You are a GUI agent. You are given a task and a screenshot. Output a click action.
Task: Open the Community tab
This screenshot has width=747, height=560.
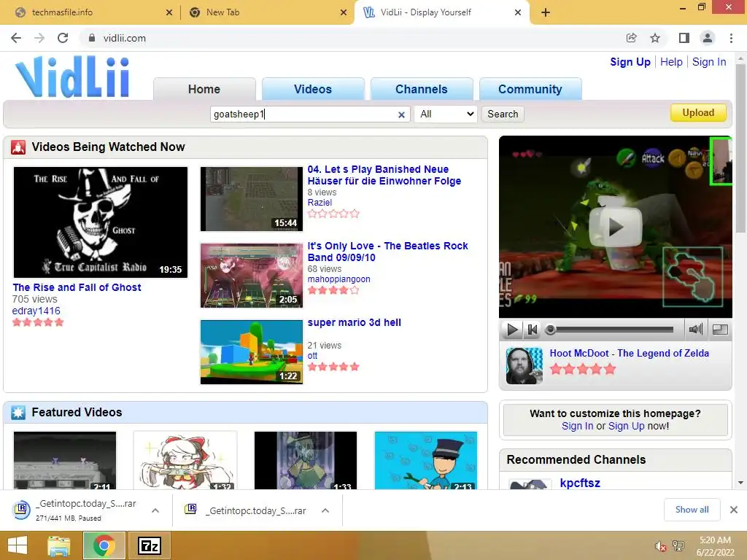coord(530,89)
